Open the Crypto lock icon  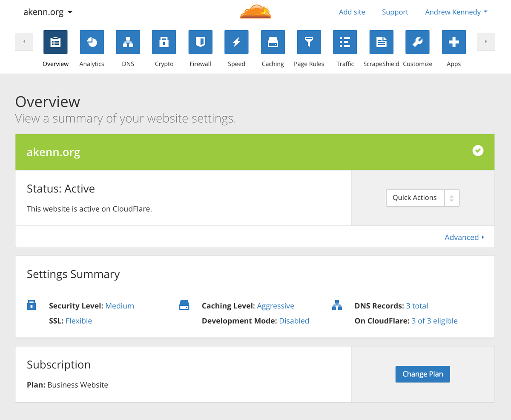click(164, 42)
